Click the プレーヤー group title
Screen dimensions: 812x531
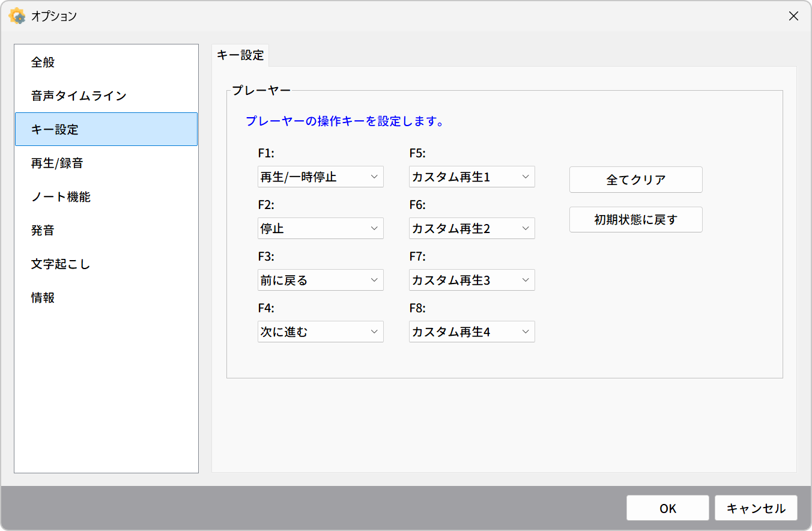(261, 91)
